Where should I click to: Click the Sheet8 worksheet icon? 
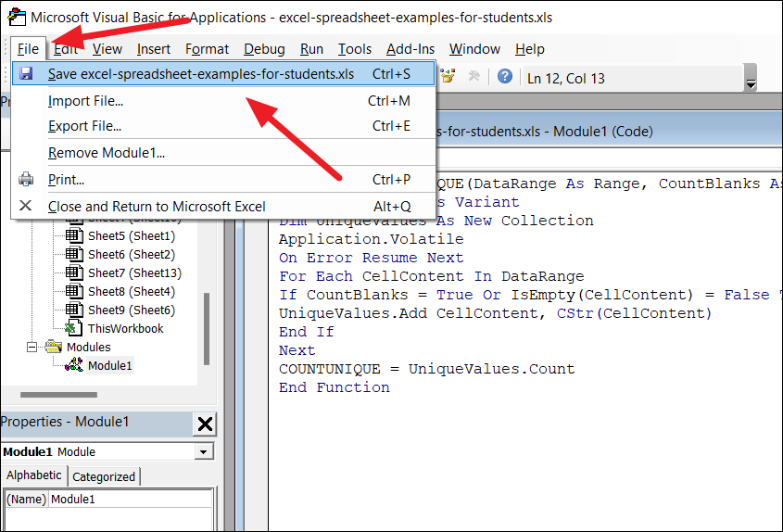click(74, 291)
